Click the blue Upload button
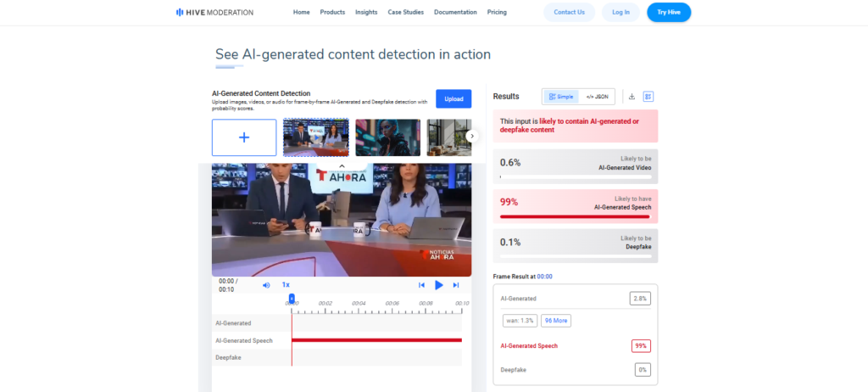Viewport: 868px width, 392px height. [x=453, y=98]
